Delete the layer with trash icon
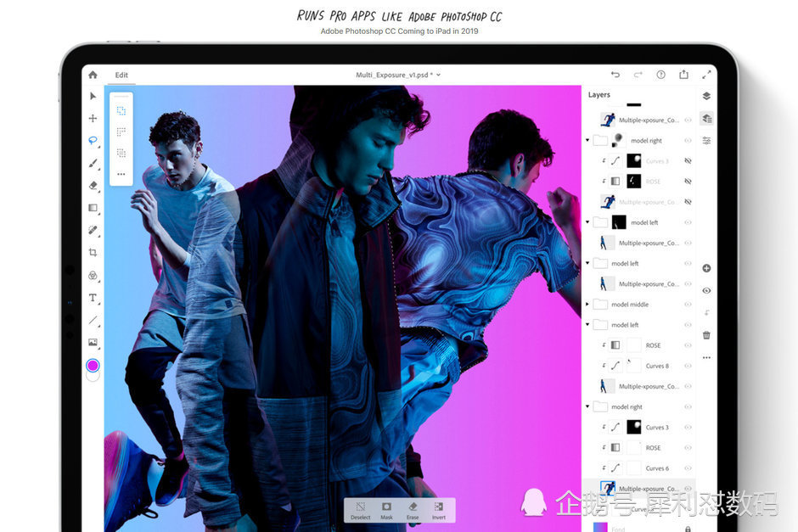Viewport: 798px width, 532px height. click(706, 335)
